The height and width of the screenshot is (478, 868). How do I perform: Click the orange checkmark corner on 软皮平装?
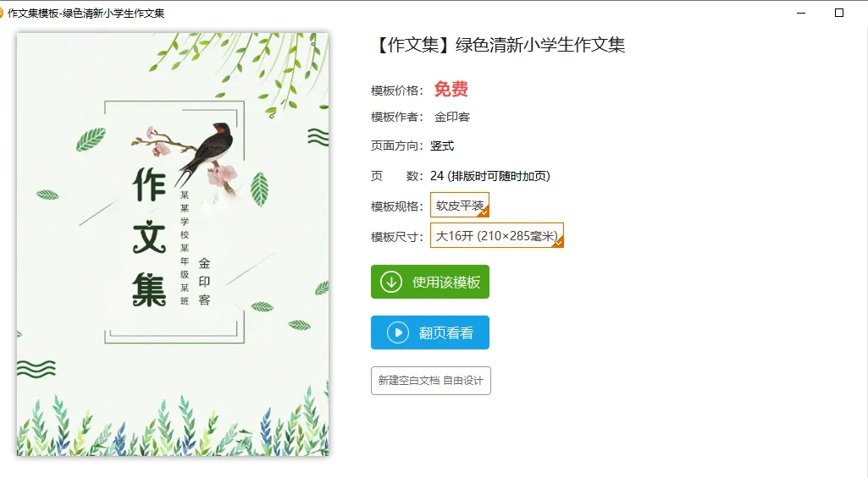coord(484,212)
